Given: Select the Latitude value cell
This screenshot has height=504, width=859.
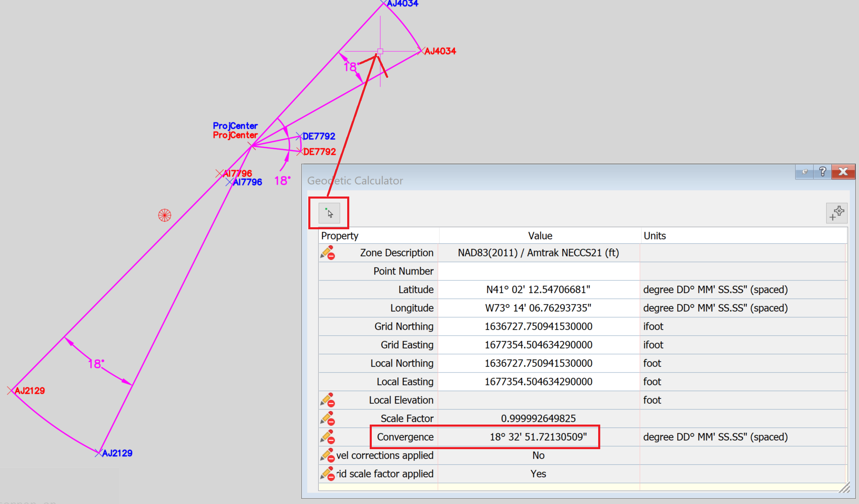Looking at the screenshot, I should [538, 289].
